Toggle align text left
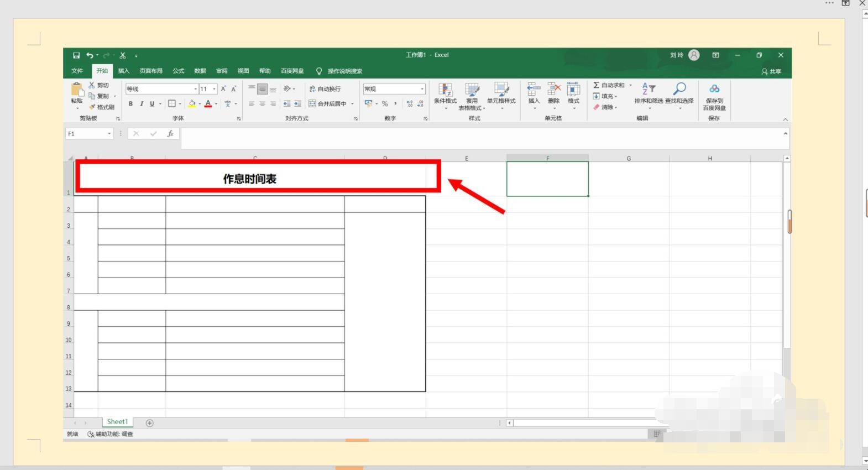The width and height of the screenshot is (868, 470). 252,104
